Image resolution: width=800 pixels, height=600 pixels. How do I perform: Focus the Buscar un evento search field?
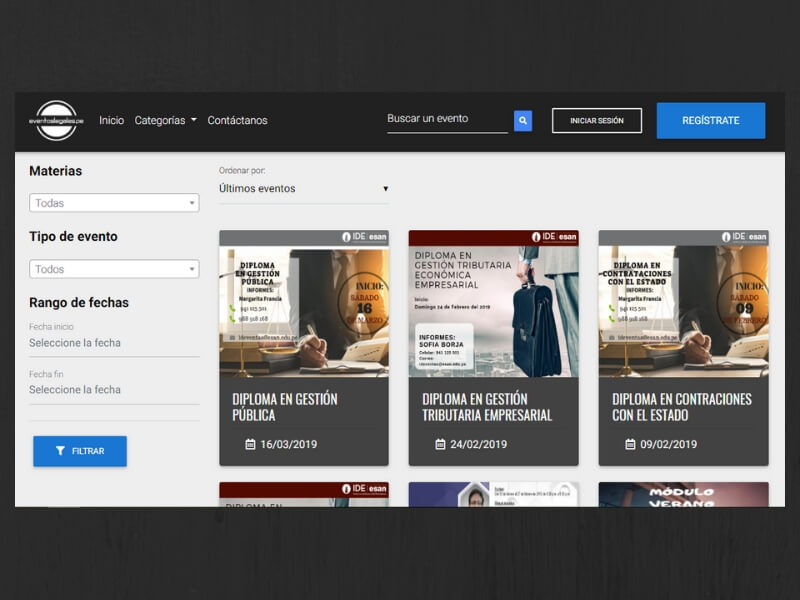447,119
